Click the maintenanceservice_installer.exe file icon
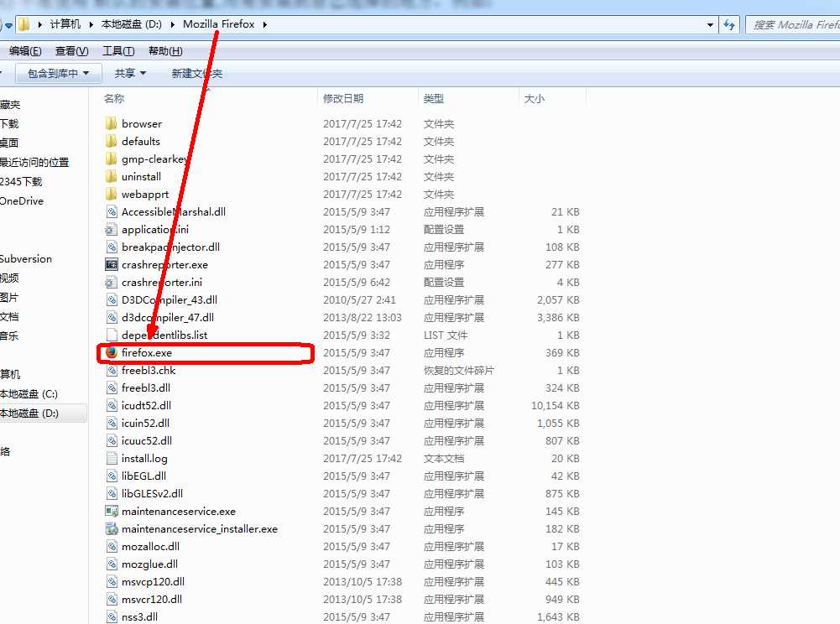The image size is (840, 624). [x=111, y=528]
